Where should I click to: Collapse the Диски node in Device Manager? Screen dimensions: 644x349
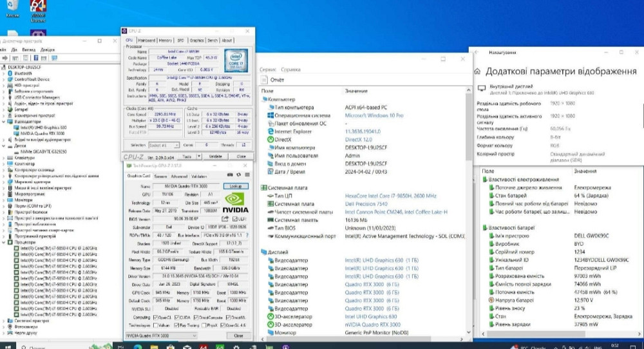tap(4, 146)
